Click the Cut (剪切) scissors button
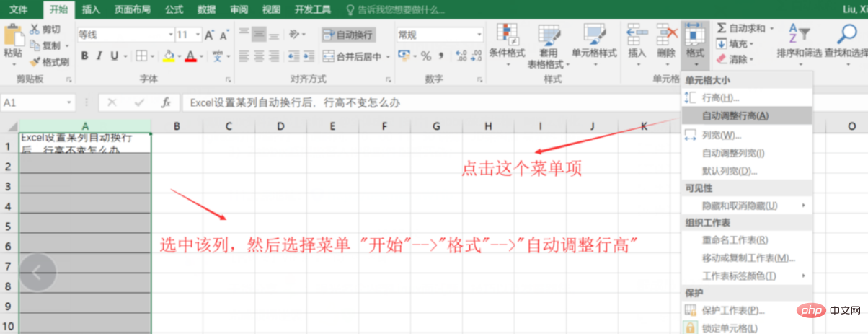Viewport: 868px width, 334px height. [45, 30]
